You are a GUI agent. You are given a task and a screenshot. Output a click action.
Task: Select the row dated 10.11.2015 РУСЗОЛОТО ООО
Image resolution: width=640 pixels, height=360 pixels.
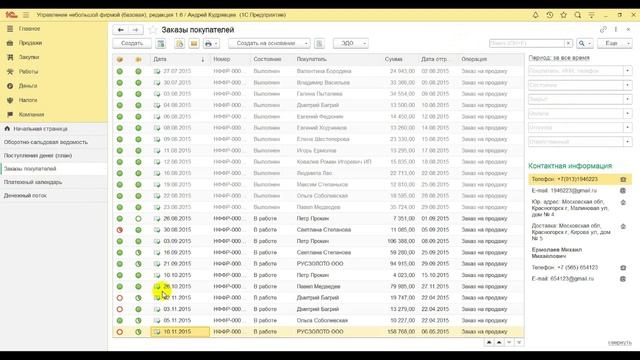coord(318,332)
